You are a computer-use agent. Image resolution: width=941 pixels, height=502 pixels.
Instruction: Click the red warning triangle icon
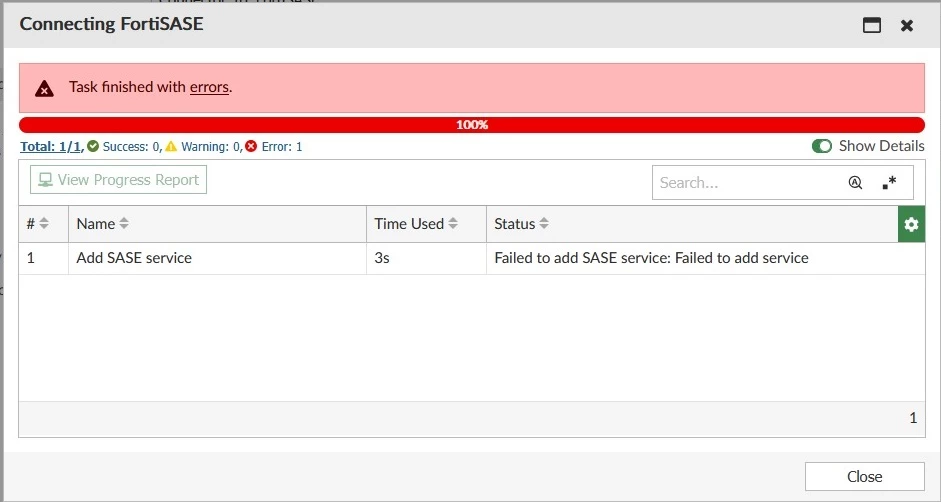44,89
